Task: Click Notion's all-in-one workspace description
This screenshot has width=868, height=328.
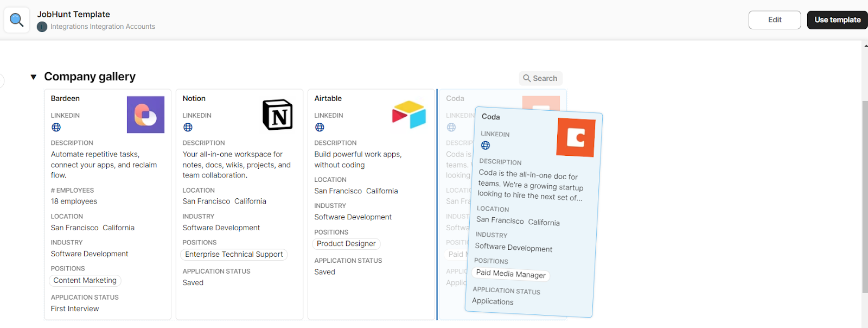Action: click(237, 165)
